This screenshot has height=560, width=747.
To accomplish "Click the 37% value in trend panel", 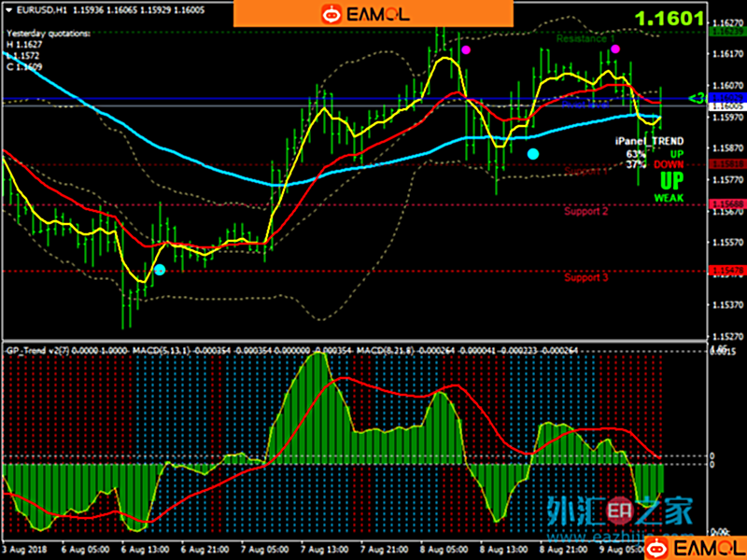I will click(636, 164).
